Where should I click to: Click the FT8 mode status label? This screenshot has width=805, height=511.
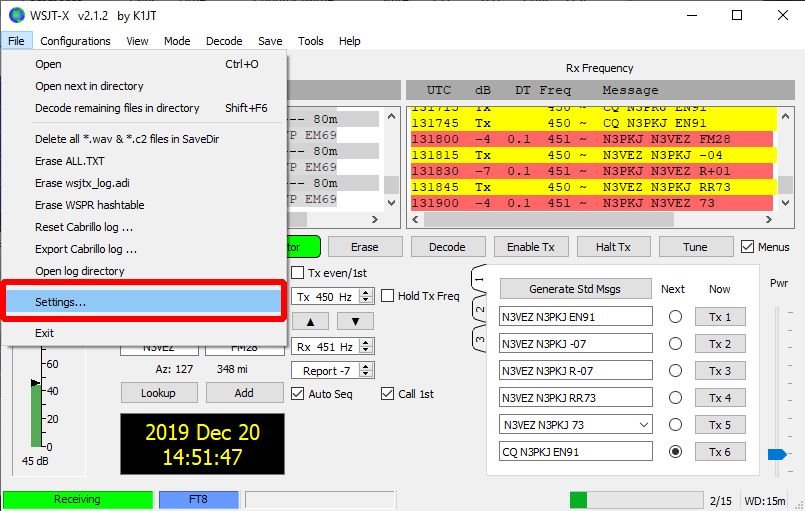pos(199,499)
